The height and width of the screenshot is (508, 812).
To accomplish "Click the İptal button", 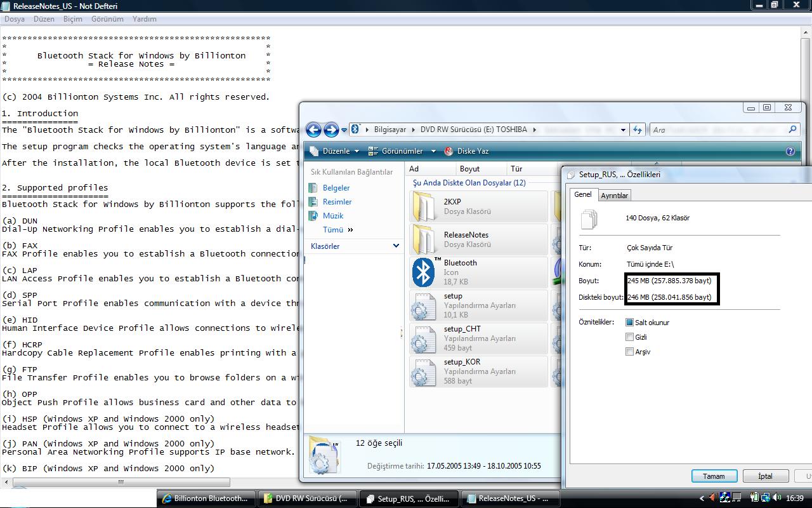I will pyautogui.click(x=766, y=476).
